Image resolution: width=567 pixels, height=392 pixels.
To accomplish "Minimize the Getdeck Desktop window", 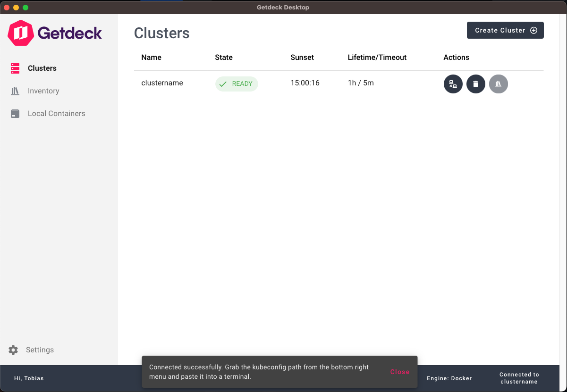I will pyautogui.click(x=16, y=8).
